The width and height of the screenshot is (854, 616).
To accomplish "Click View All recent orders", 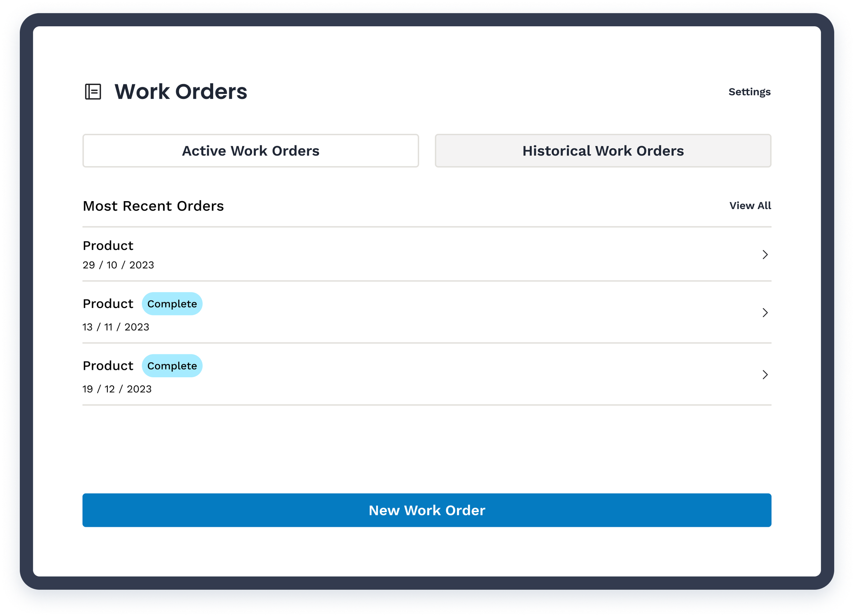I will pos(750,206).
